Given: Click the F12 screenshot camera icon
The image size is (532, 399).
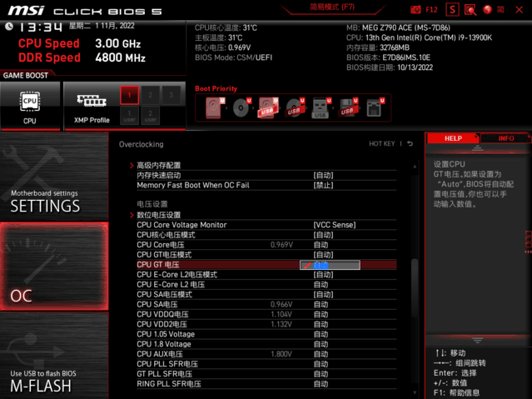Looking at the screenshot, I should [x=416, y=9].
